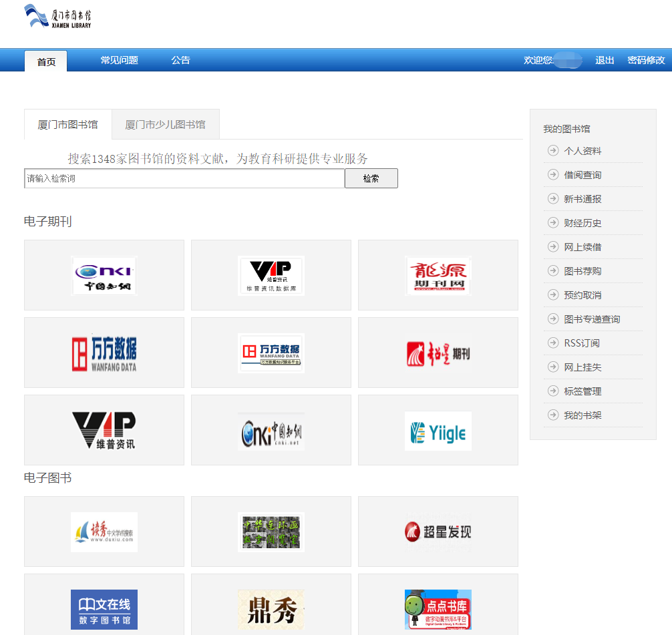Open 借阅查询 in the sidebar
The height and width of the screenshot is (635, 672).
[x=582, y=175]
